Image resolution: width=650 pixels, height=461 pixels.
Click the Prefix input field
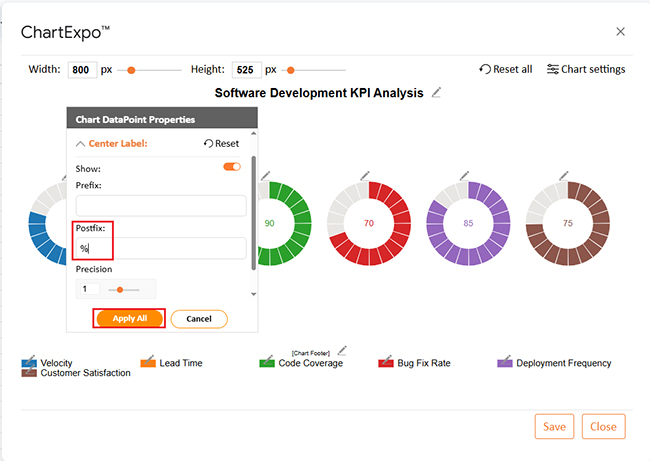(161, 206)
